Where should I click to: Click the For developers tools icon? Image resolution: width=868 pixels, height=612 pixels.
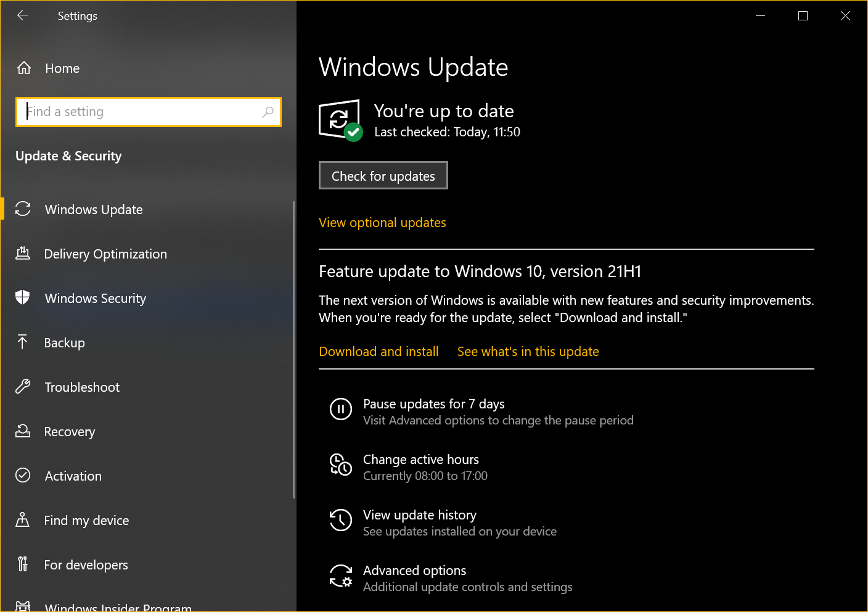click(x=23, y=564)
